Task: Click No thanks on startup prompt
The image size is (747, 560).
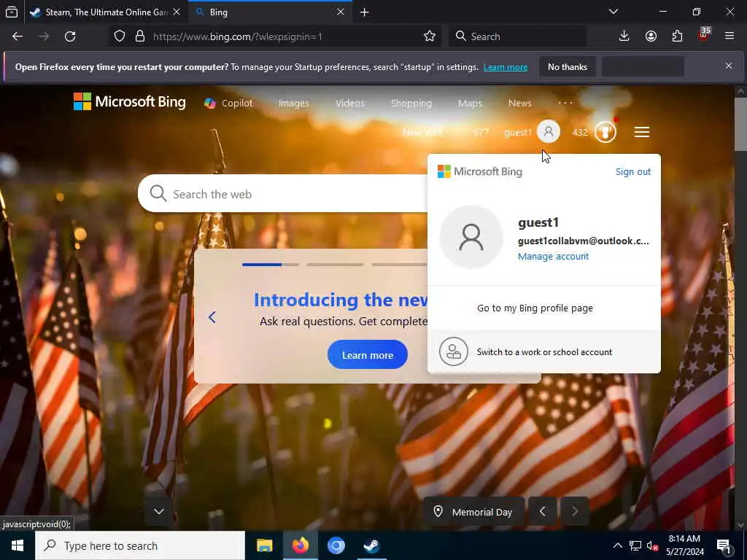Action: tap(568, 66)
